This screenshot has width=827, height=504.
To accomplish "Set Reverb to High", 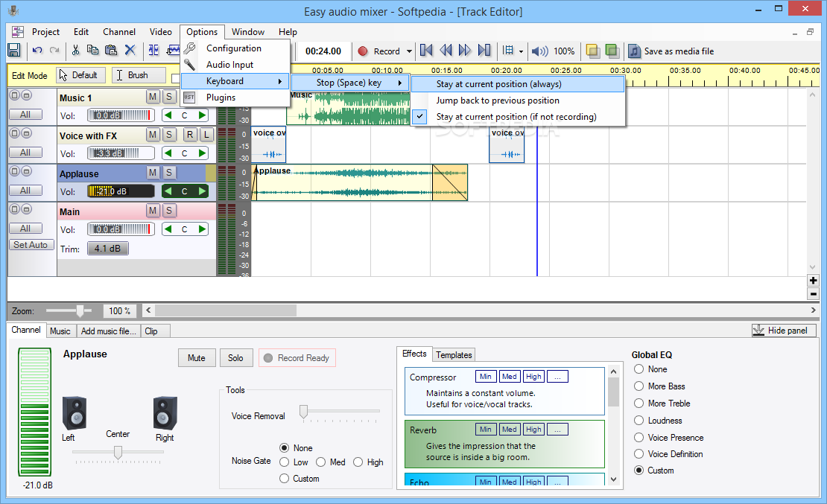I will [533, 429].
